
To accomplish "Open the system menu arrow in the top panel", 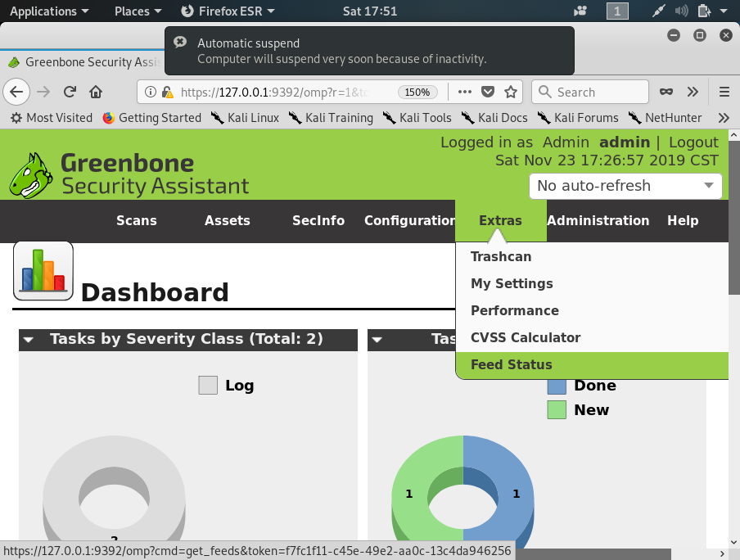I will click(x=724, y=11).
